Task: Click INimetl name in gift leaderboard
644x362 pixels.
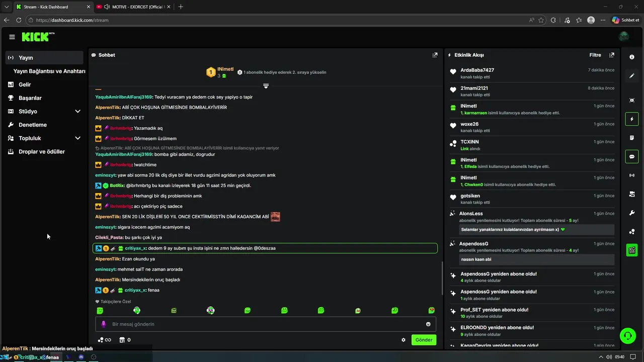Action: point(225,69)
